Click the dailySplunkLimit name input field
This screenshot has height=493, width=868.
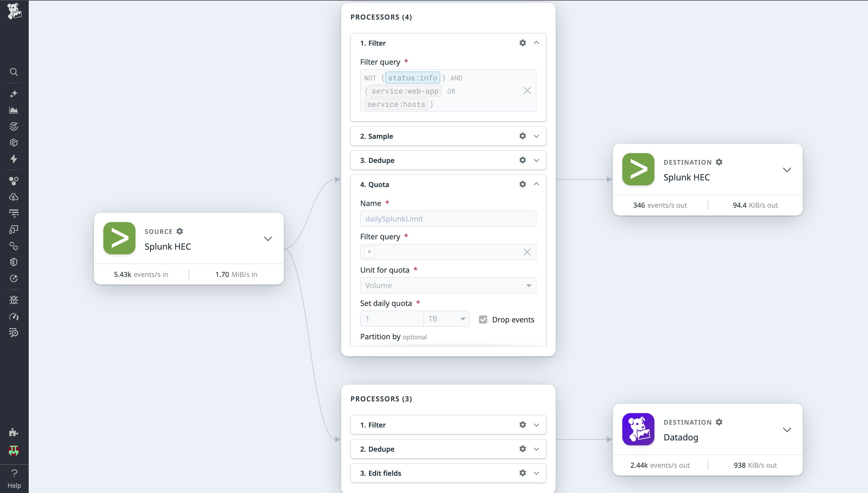point(447,218)
